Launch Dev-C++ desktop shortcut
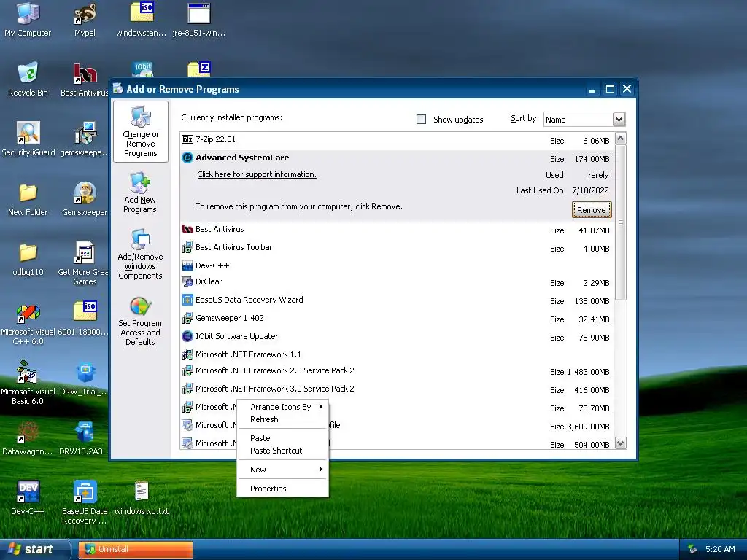The width and height of the screenshot is (747, 560). [x=28, y=498]
